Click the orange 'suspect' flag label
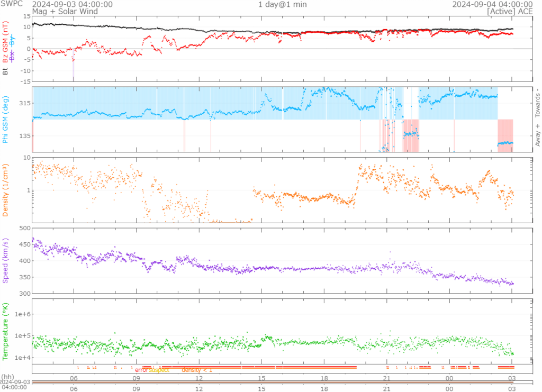 [160, 370]
